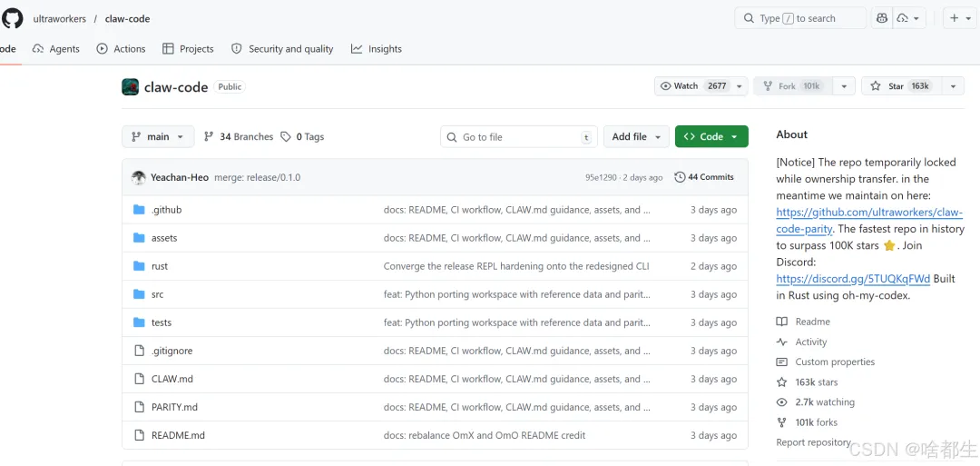View the 0 Tags link
Image resolution: width=980 pixels, height=466 pixels.
pyautogui.click(x=302, y=136)
